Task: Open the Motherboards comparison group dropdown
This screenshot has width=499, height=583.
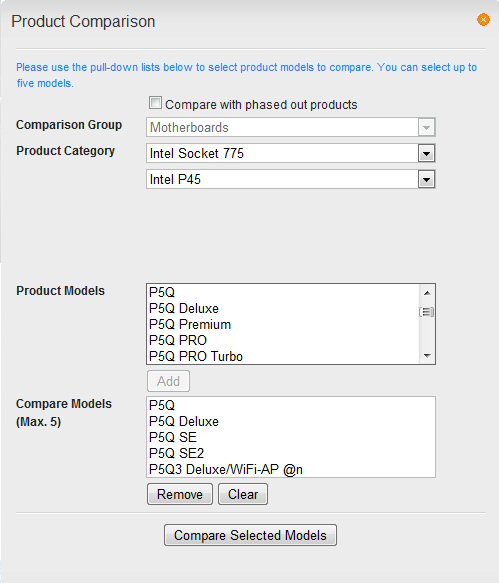Action: tap(290, 127)
